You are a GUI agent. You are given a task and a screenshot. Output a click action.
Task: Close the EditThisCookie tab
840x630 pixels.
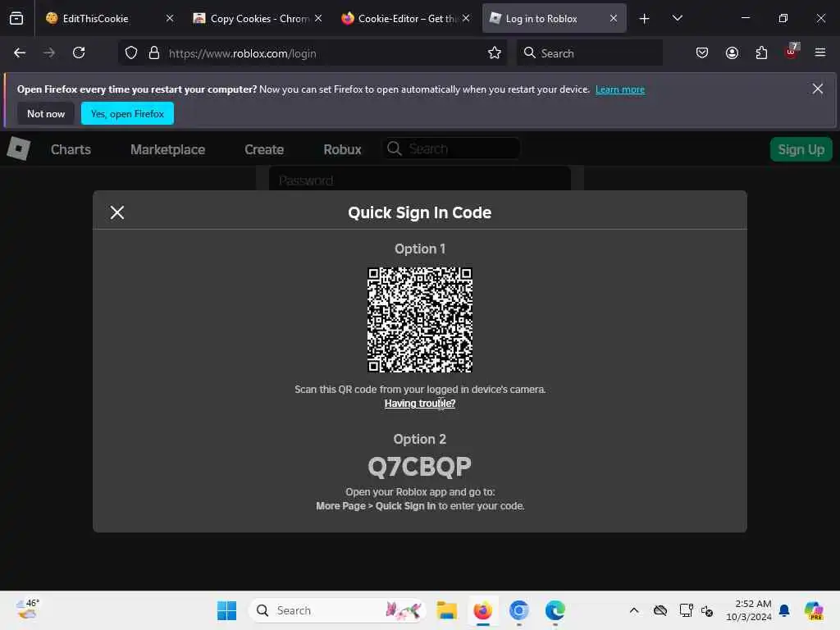click(169, 18)
